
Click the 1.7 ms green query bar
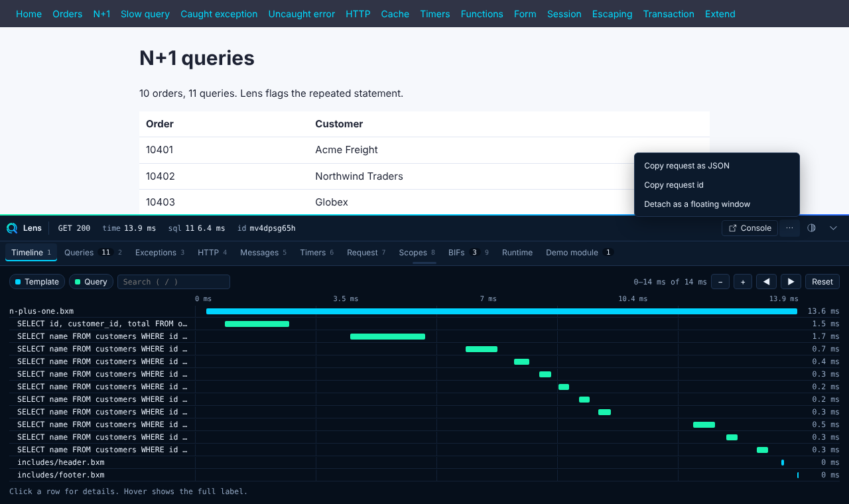[387, 336]
